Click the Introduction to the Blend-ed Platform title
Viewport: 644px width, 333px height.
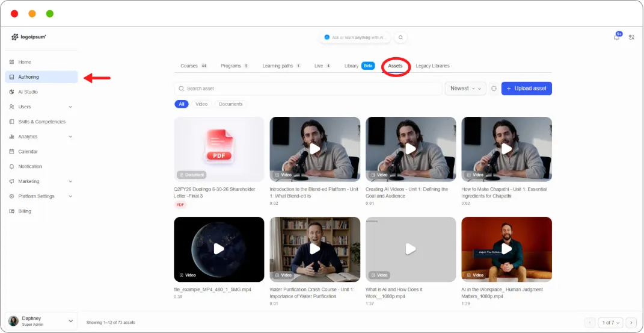click(x=314, y=193)
